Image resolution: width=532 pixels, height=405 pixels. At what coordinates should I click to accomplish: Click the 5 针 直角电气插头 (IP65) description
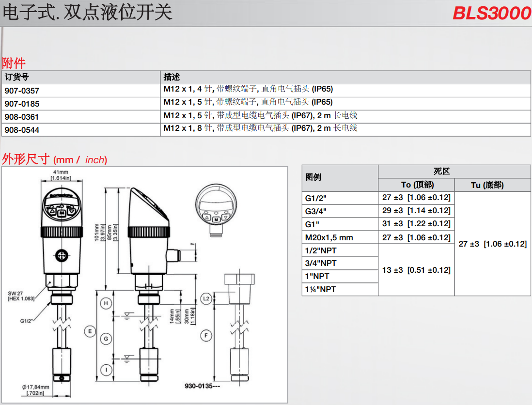pos(248,102)
